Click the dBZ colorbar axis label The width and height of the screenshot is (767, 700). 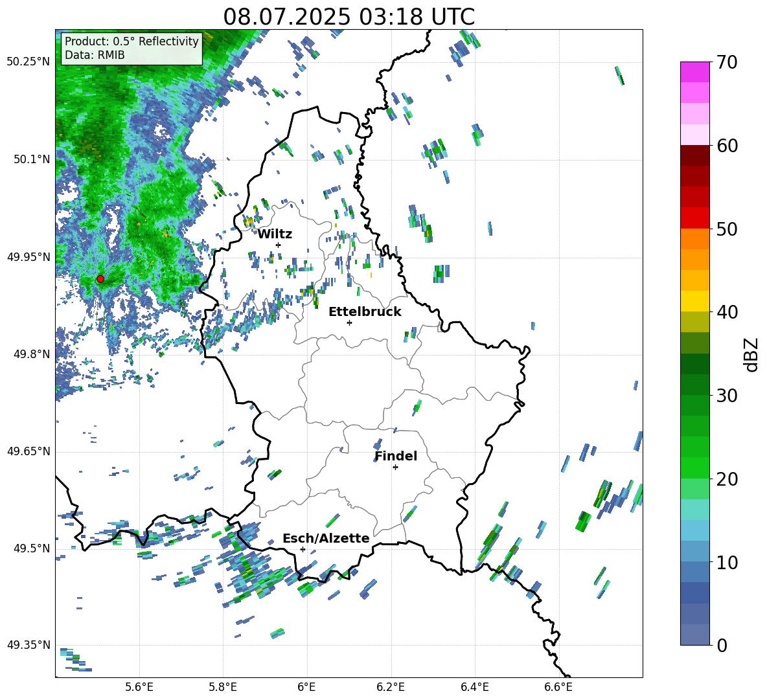coord(752,354)
